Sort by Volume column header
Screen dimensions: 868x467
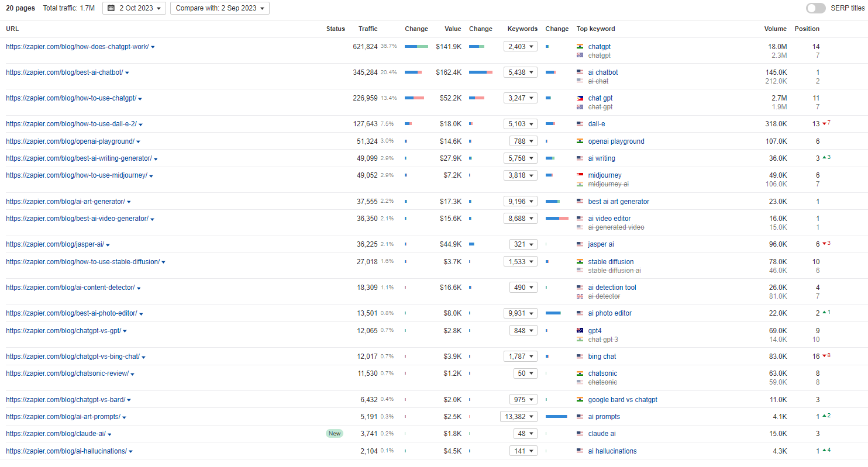[776, 29]
